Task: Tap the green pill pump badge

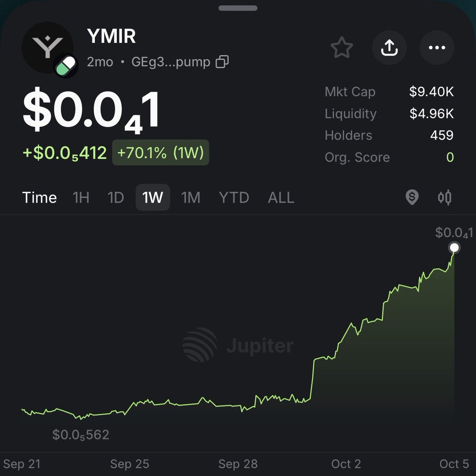Action: [x=66, y=66]
